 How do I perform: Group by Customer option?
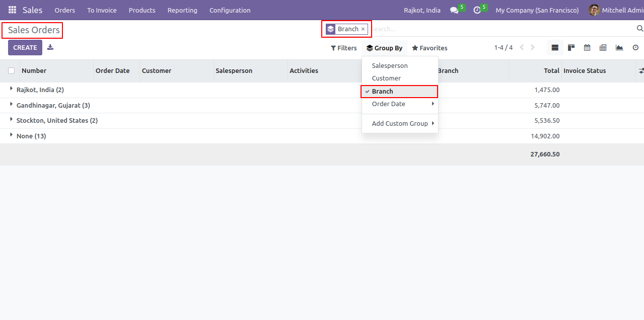(x=400, y=78)
